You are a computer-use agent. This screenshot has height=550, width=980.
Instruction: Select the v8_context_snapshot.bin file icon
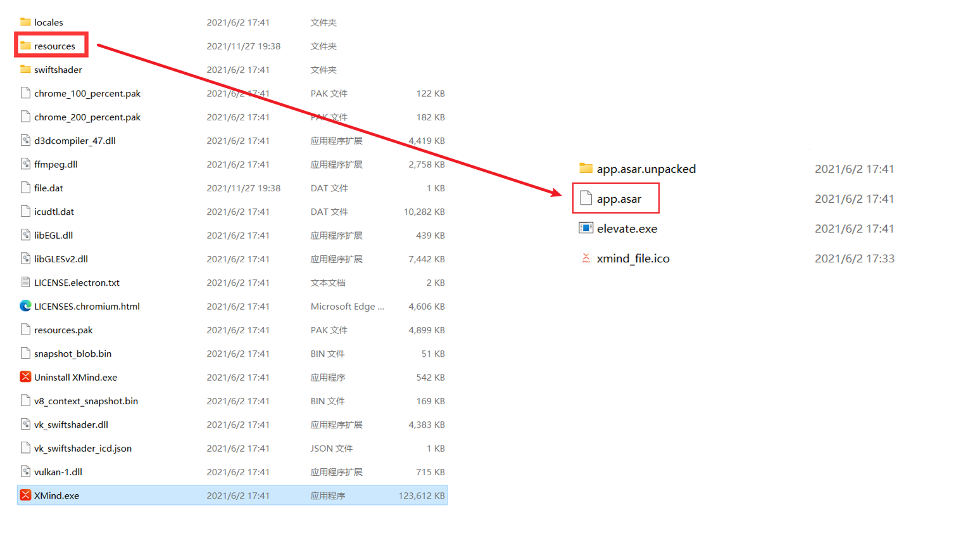[x=25, y=400]
